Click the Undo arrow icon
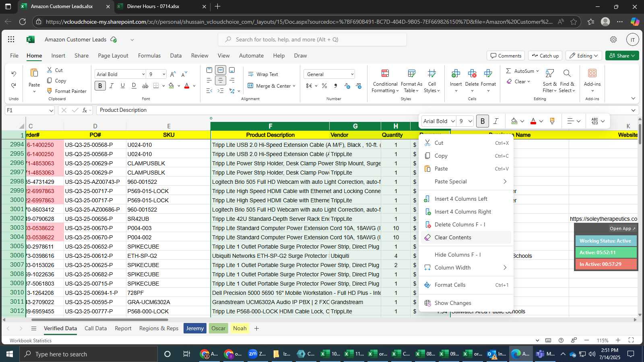 coord(14,74)
